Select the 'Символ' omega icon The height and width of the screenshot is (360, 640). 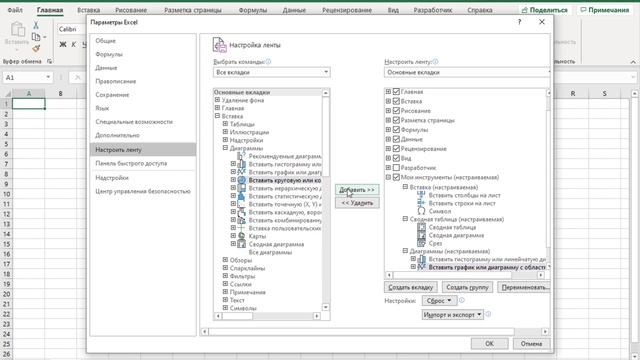[x=421, y=211]
